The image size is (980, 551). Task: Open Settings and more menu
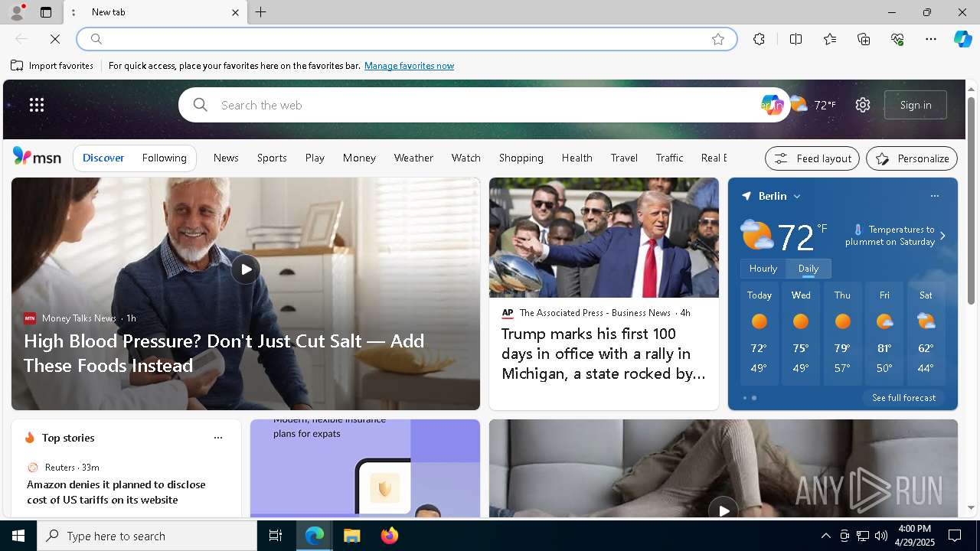[x=931, y=39]
